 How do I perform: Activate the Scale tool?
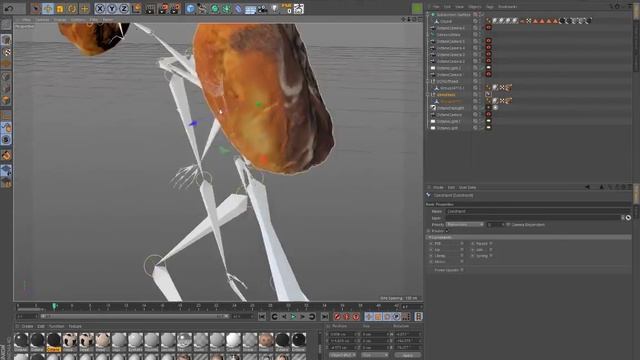(x=60, y=9)
